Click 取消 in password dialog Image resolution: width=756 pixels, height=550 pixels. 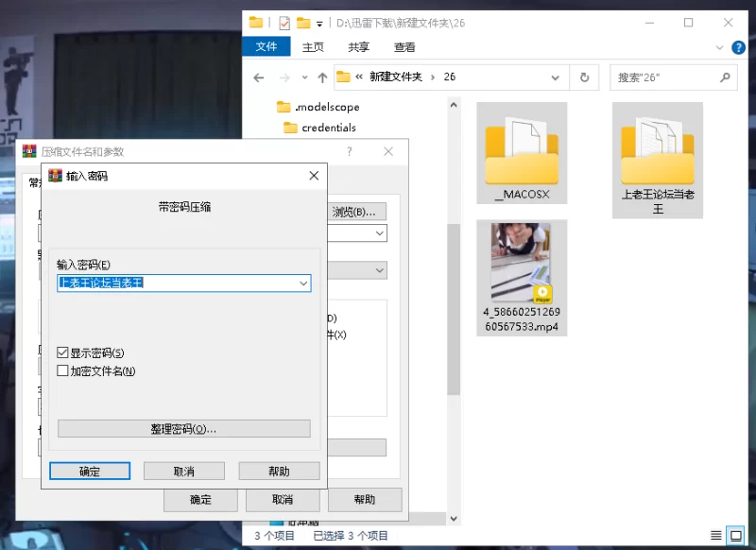[x=184, y=471]
